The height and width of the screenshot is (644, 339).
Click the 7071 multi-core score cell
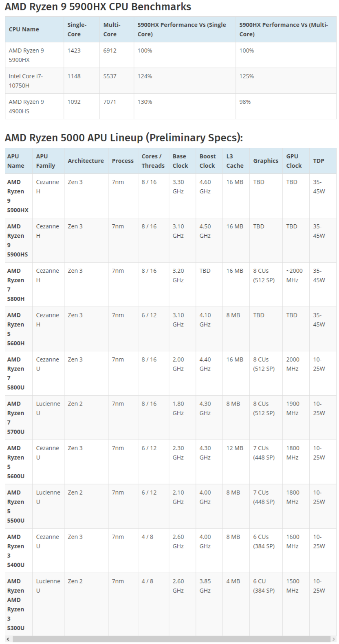click(117, 106)
